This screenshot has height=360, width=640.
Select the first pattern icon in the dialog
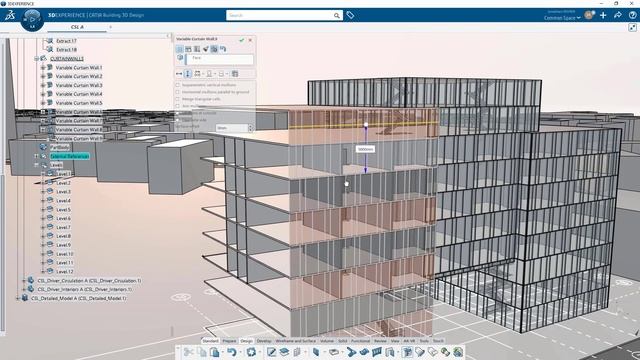(179, 49)
